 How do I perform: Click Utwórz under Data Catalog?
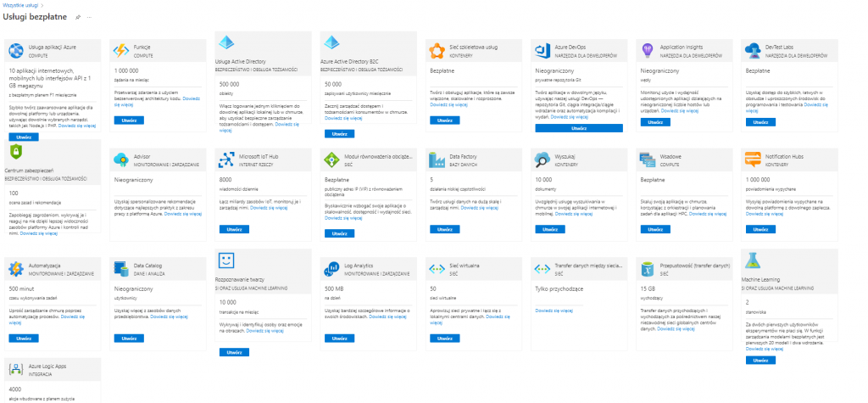129,339
